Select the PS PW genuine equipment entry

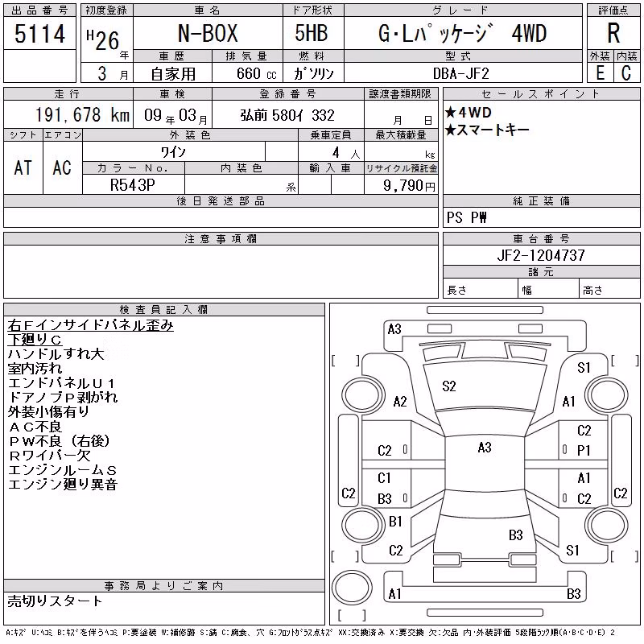[x=467, y=217]
